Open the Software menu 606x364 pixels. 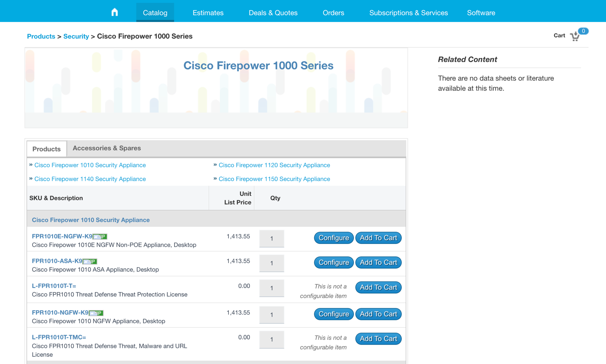481,13
